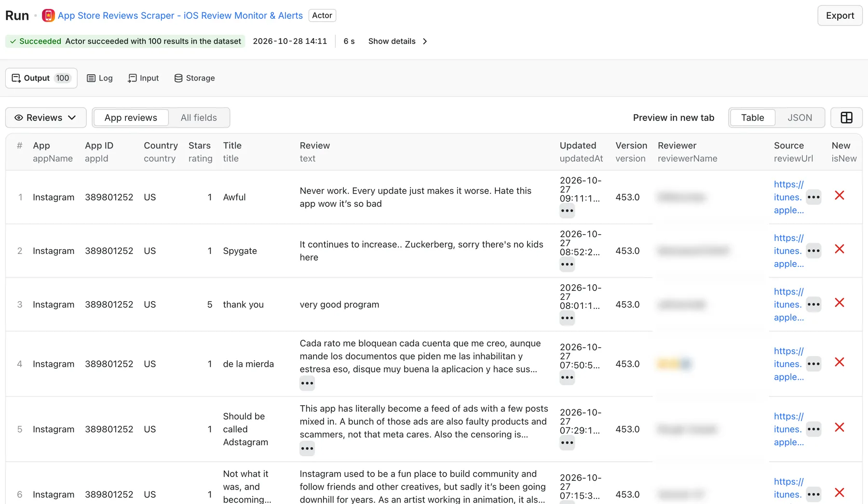868x504 pixels.
Task: Click the 'very good program' review text
Action: [x=339, y=305]
